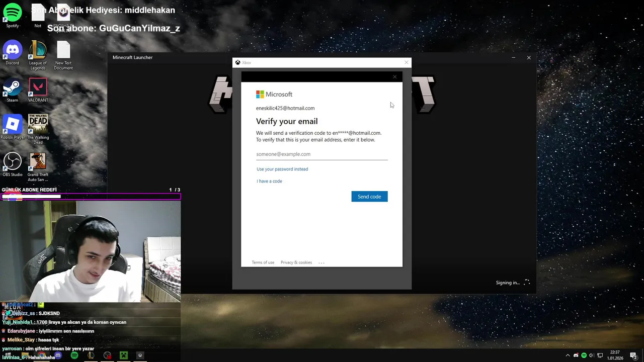Click OBS Studio taskbar icon
The width and height of the screenshot is (644, 362).
[107, 355]
